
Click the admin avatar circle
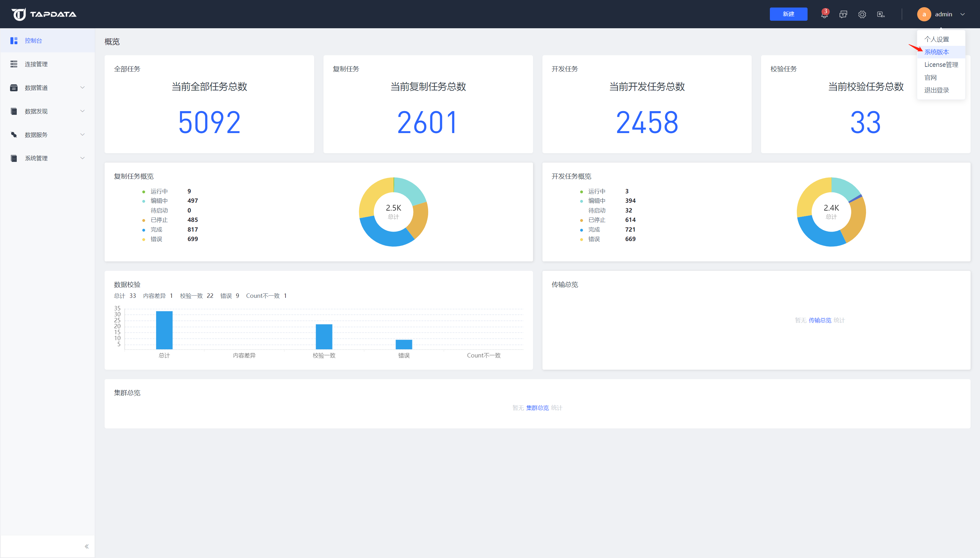click(923, 14)
